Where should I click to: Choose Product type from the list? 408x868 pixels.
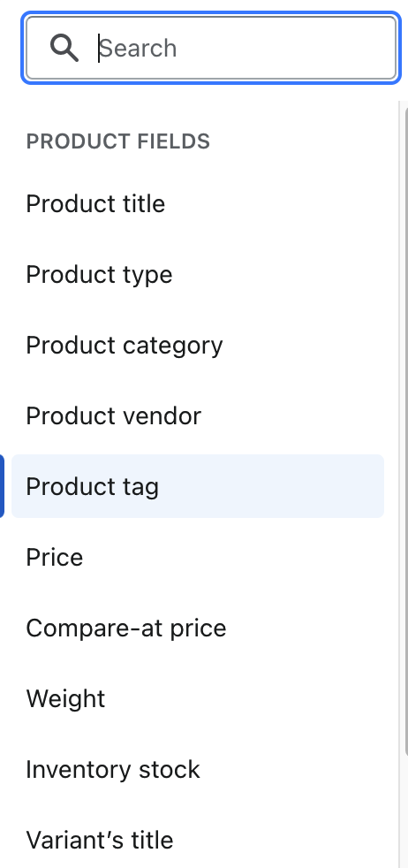coord(197,275)
